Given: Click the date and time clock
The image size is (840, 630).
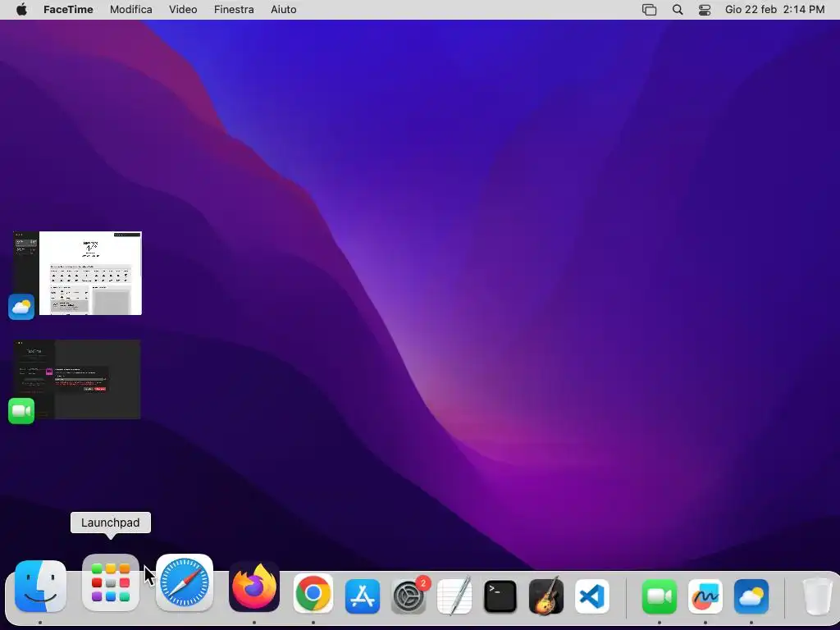Looking at the screenshot, I should point(774,9).
